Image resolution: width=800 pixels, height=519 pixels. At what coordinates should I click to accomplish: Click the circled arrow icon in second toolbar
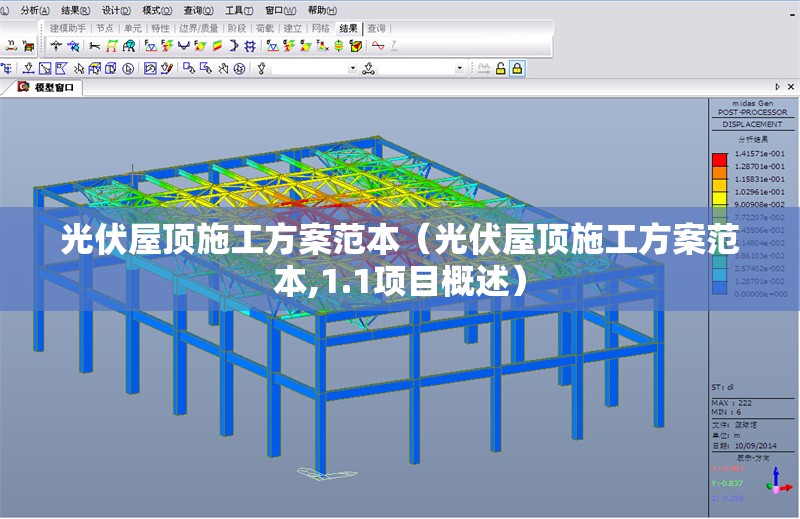tap(127, 68)
